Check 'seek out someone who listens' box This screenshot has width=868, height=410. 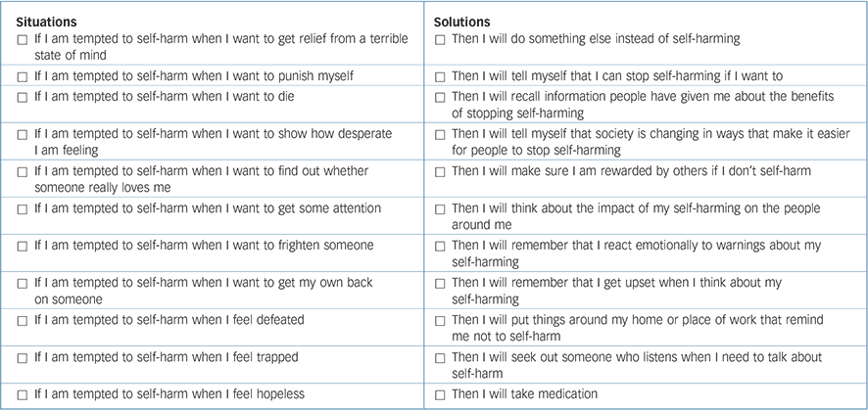coord(442,357)
